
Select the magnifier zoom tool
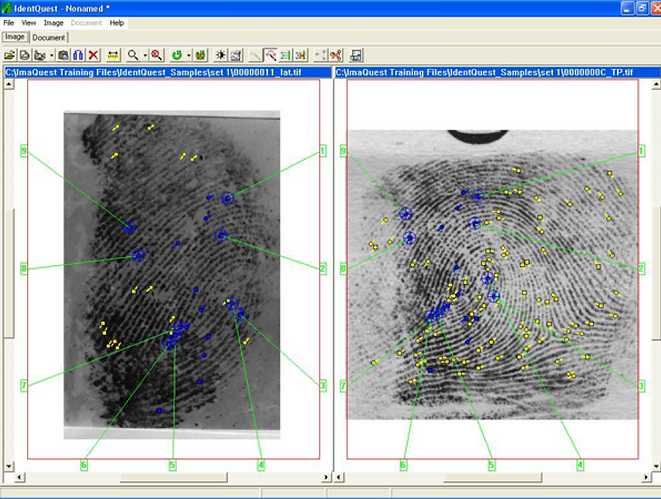(x=133, y=55)
